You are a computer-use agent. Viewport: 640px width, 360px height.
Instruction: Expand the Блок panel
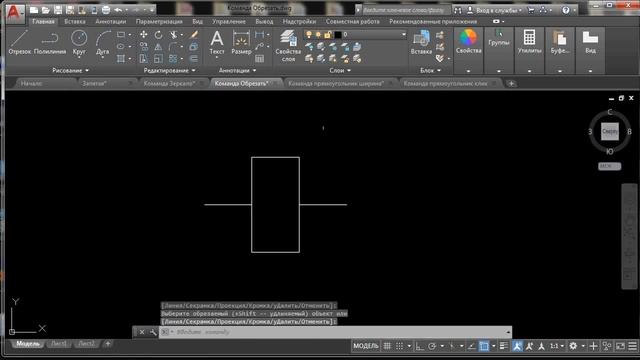[431, 71]
